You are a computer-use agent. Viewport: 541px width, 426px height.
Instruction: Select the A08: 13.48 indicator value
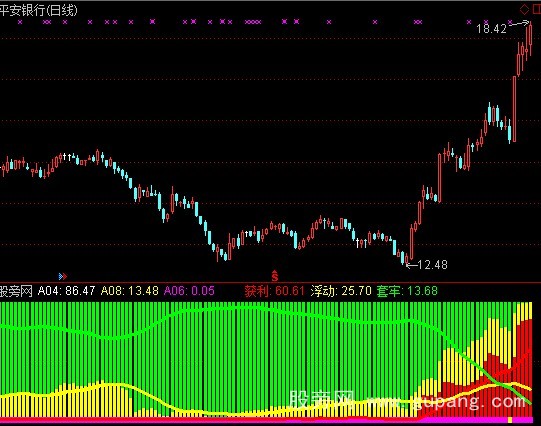[x=129, y=291]
